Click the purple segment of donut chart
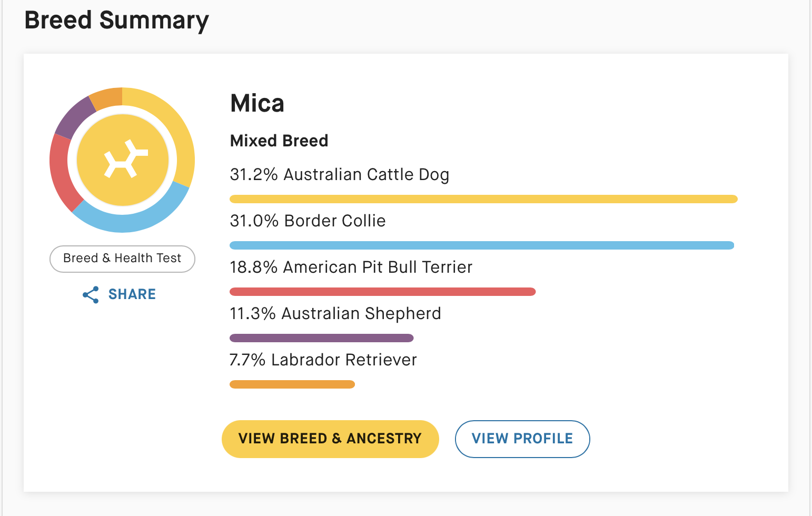This screenshot has height=516, width=812. pyautogui.click(x=74, y=117)
